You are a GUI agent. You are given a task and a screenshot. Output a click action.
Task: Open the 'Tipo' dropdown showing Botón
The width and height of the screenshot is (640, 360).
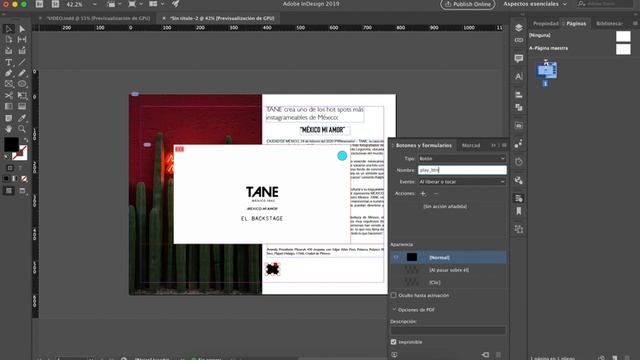pos(462,158)
